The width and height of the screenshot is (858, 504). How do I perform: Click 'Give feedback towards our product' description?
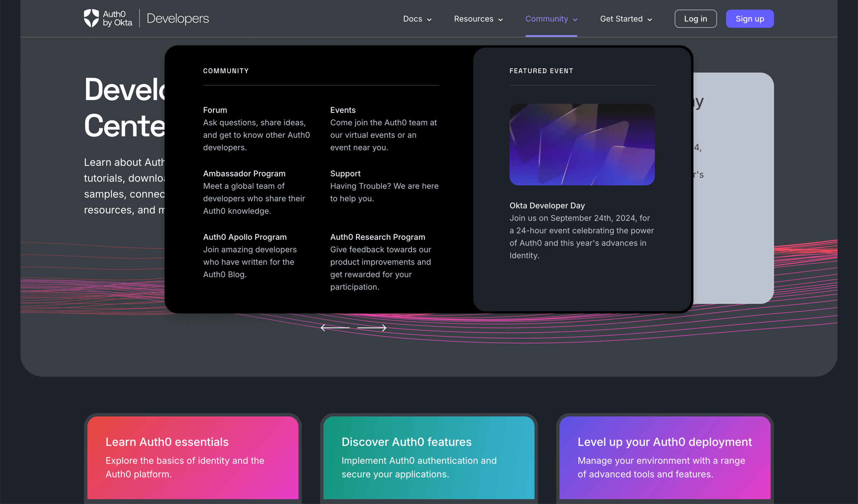[381, 268]
